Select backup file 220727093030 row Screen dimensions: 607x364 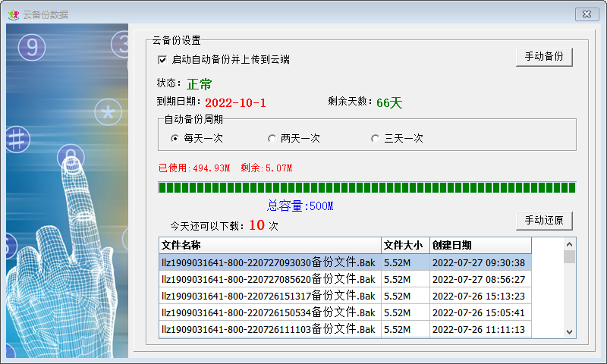[345, 262]
